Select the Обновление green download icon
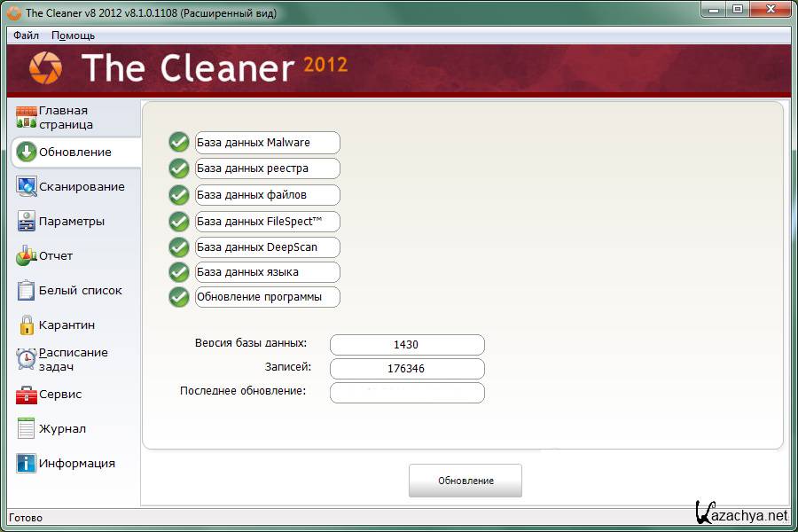Viewport: 798px width, 532px height. [x=27, y=152]
